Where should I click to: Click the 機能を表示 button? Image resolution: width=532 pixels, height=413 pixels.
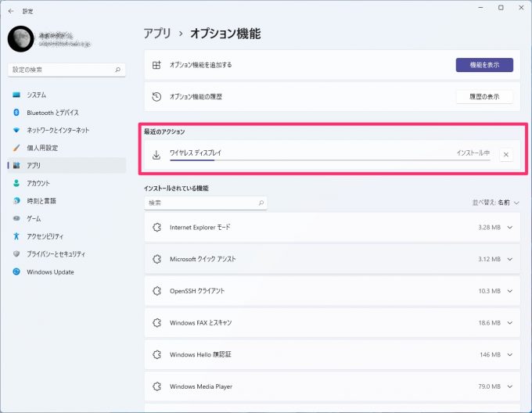pos(484,65)
